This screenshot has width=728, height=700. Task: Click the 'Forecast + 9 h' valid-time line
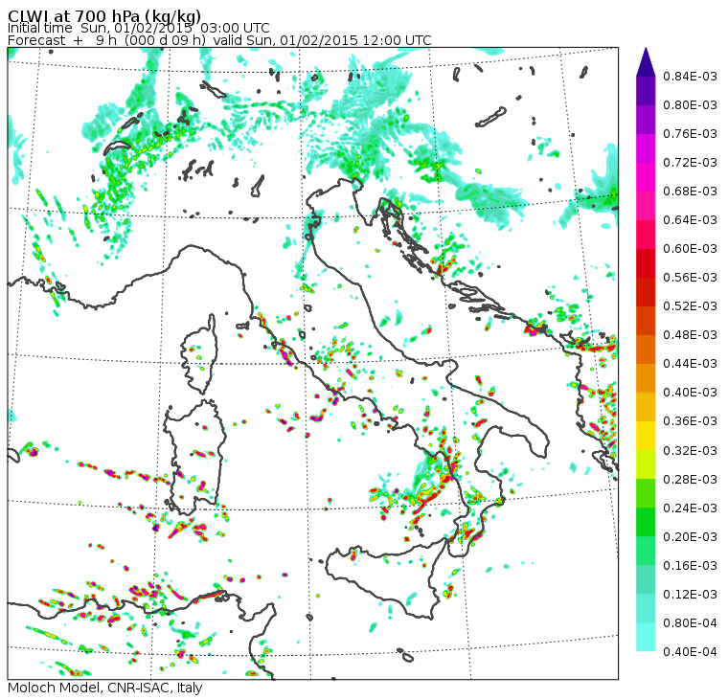219,40
